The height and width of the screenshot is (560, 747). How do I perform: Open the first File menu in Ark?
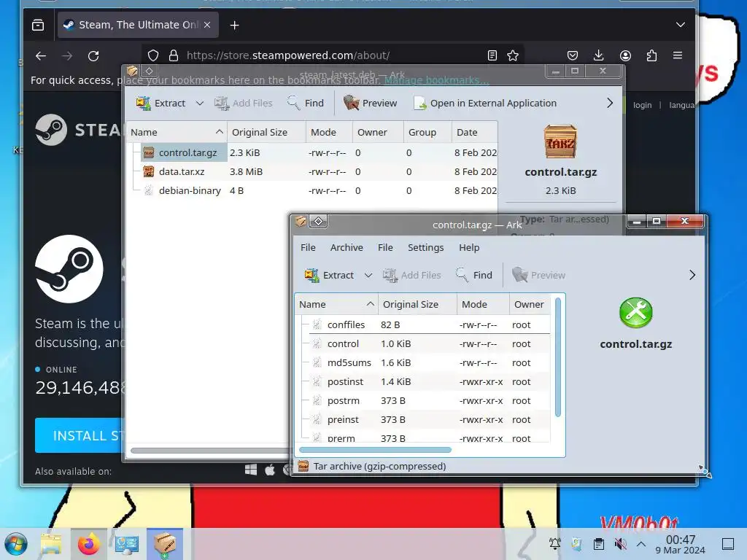[308, 248]
